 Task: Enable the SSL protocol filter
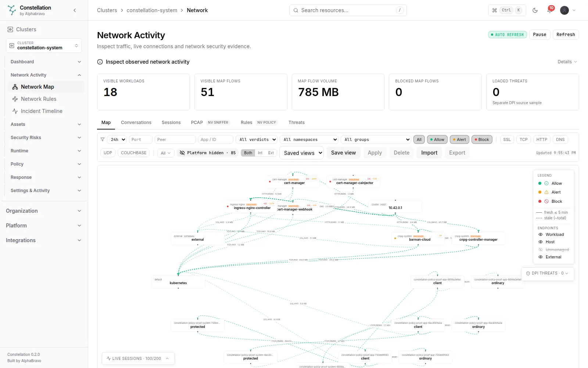tap(507, 139)
